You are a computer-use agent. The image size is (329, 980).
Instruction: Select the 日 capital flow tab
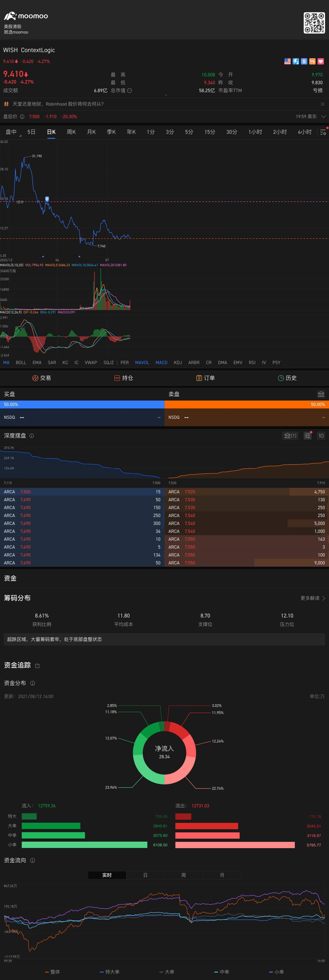(x=145, y=875)
